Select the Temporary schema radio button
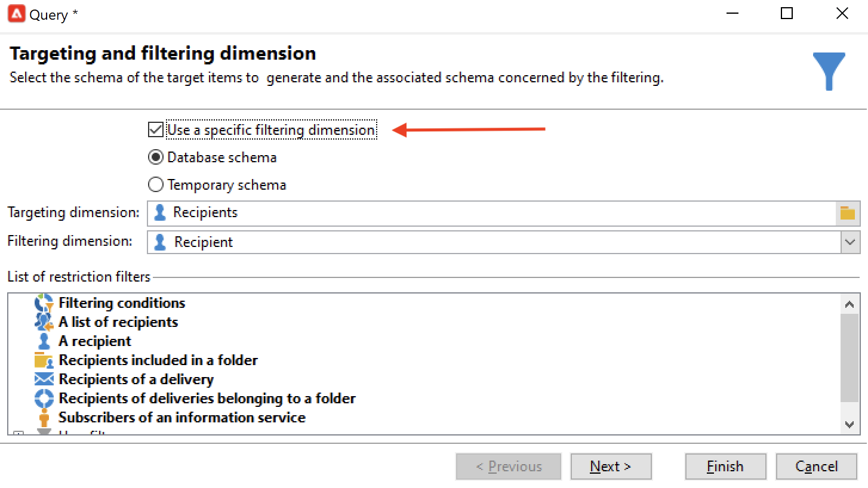 [x=155, y=185]
